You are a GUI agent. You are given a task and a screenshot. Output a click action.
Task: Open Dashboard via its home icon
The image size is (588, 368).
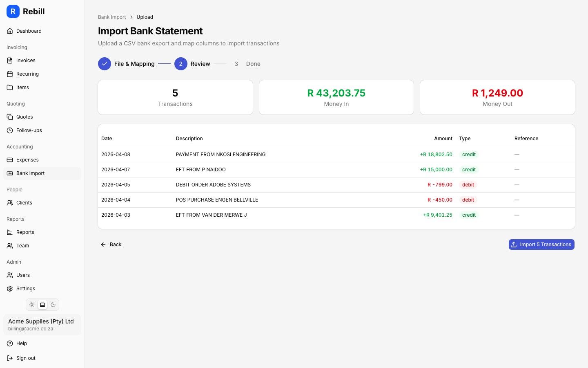pyautogui.click(x=10, y=31)
